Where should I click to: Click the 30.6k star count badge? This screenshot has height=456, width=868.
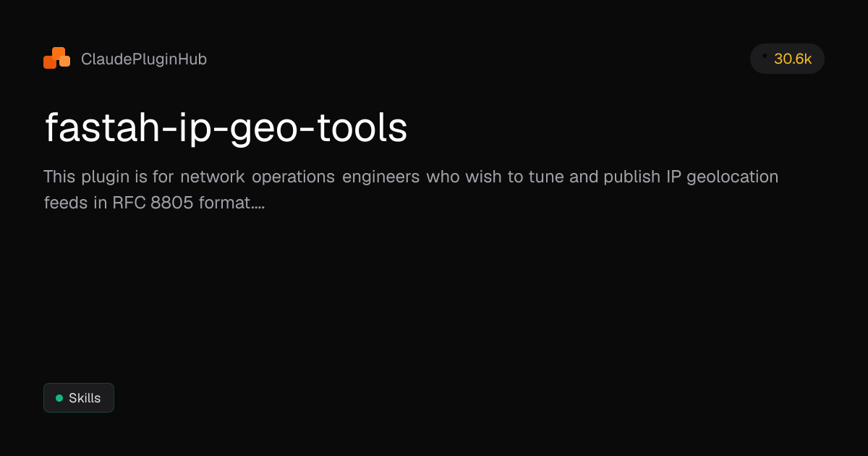click(x=787, y=59)
